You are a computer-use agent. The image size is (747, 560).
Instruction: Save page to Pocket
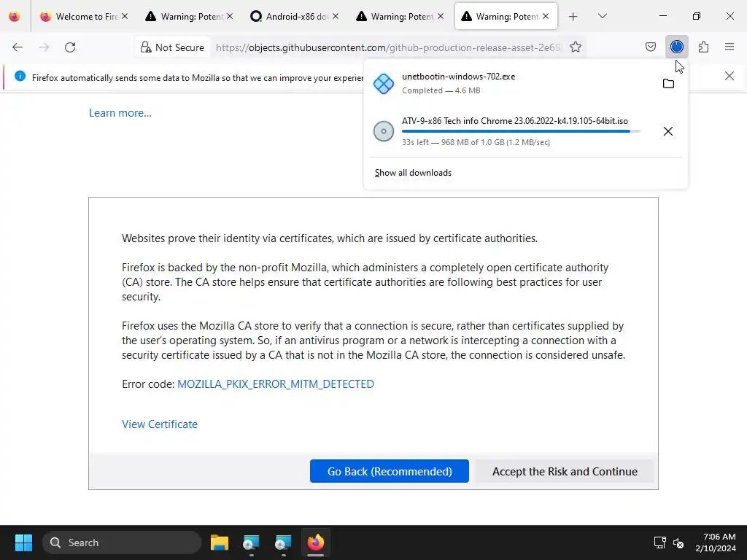pos(650,47)
